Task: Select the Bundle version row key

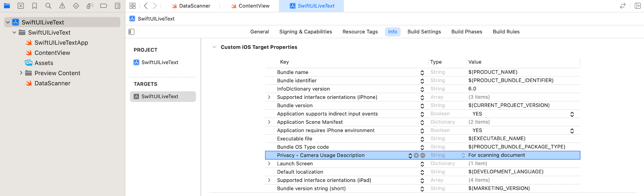Action: [x=295, y=106]
